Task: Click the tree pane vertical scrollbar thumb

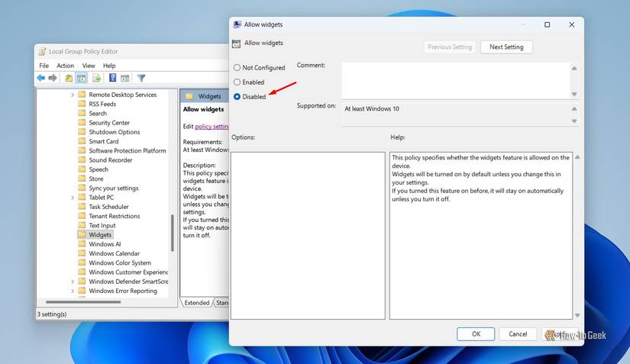Action: pyautogui.click(x=173, y=233)
